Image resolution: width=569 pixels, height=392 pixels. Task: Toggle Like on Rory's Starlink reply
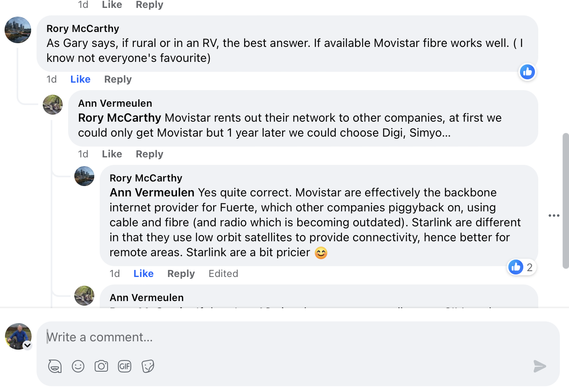[x=143, y=274]
